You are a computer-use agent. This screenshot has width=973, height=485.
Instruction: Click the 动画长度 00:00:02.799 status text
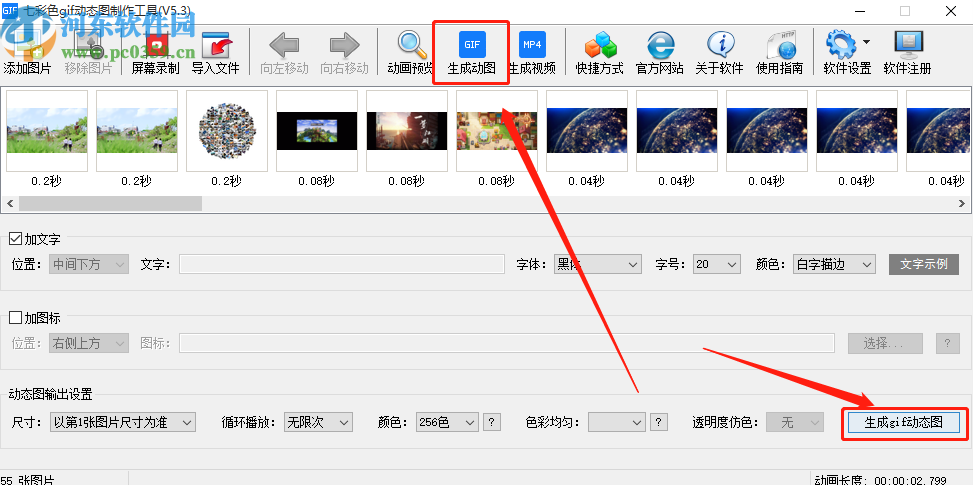(x=881, y=480)
